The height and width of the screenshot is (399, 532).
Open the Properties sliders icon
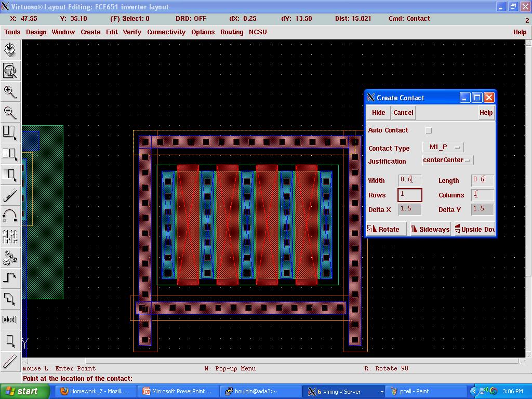coord(10,236)
